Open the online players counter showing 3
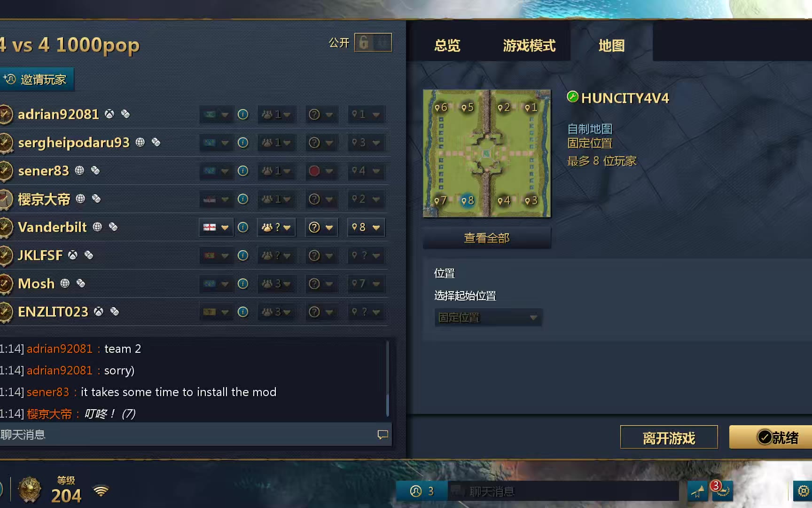This screenshot has height=508, width=812. tap(422, 491)
